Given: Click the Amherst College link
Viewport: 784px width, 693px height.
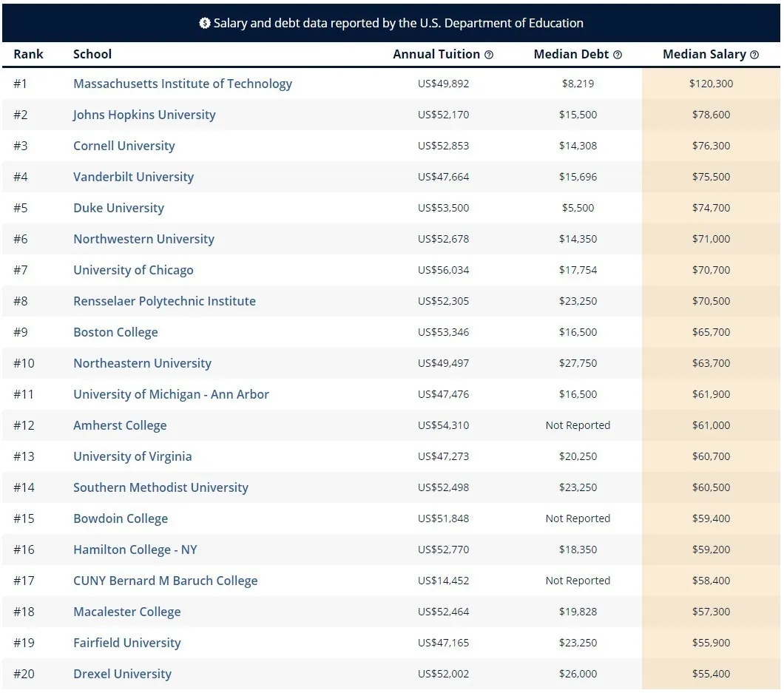Looking at the screenshot, I should click(x=120, y=425).
